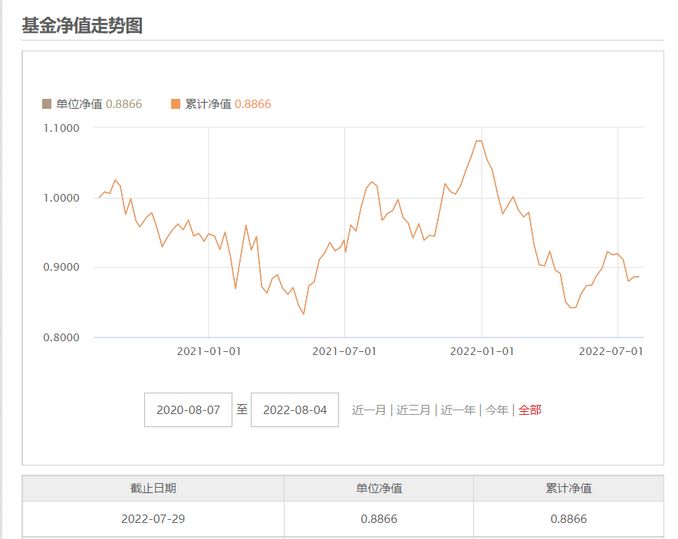678x539 pixels.
Task: Click the 0.8866 value under 累计净值 column
Action: pos(568,519)
